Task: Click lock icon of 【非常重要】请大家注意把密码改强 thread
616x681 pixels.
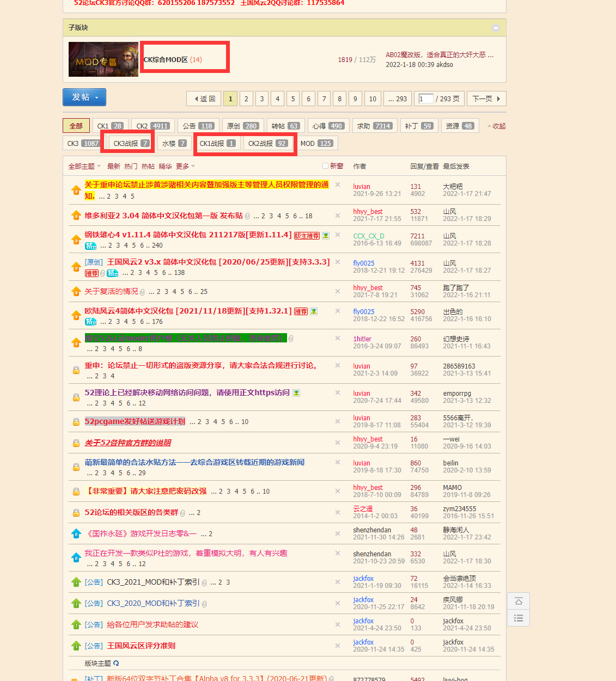Action: click(76, 492)
